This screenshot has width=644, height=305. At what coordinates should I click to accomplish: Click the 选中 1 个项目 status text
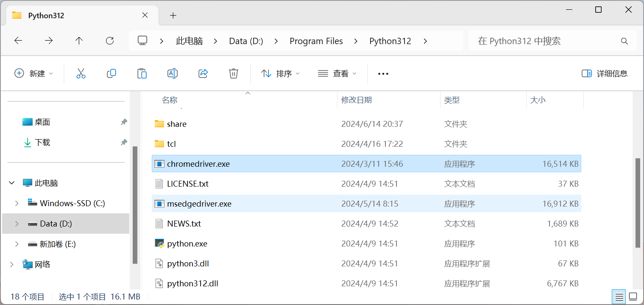click(x=82, y=297)
